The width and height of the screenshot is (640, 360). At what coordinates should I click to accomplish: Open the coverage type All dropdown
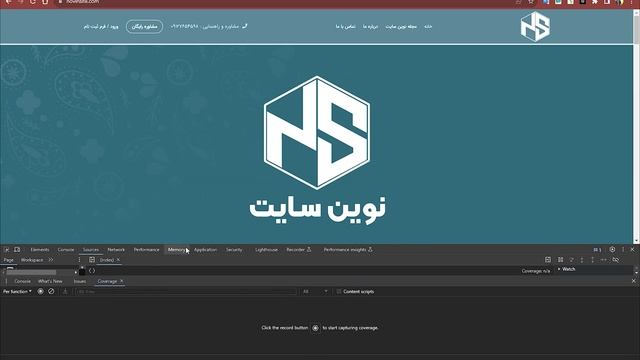315,291
